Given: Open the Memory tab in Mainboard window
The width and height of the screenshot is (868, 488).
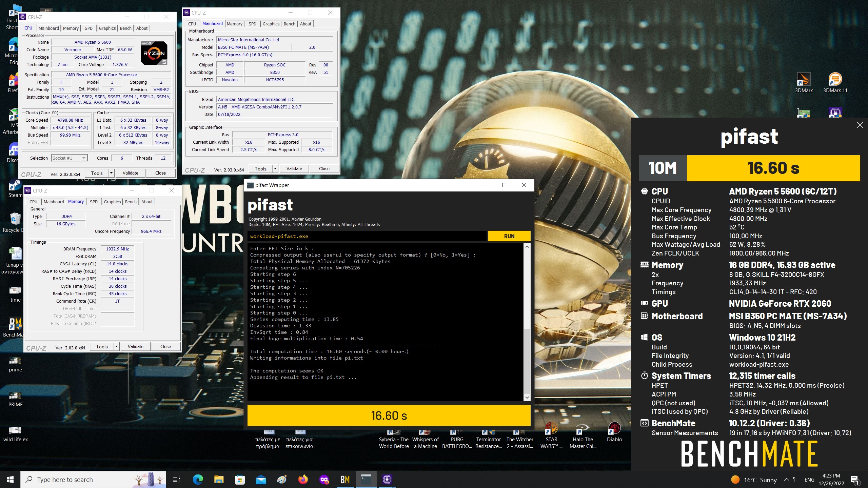Looking at the screenshot, I should (235, 24).
